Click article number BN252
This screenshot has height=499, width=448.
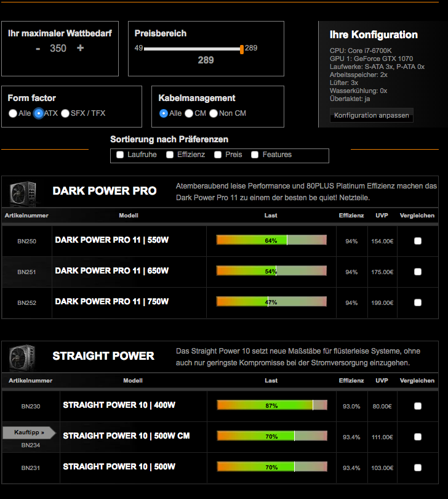tap(26, 303)
